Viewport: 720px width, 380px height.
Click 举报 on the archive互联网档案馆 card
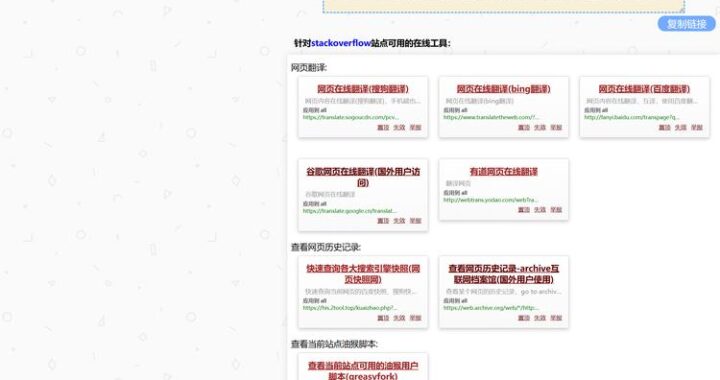(x=556, y=318)
